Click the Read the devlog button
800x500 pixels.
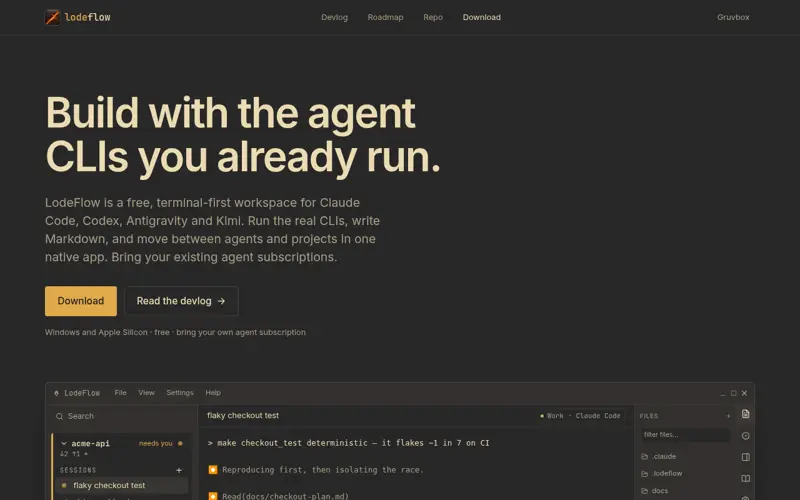coord(181,301)
